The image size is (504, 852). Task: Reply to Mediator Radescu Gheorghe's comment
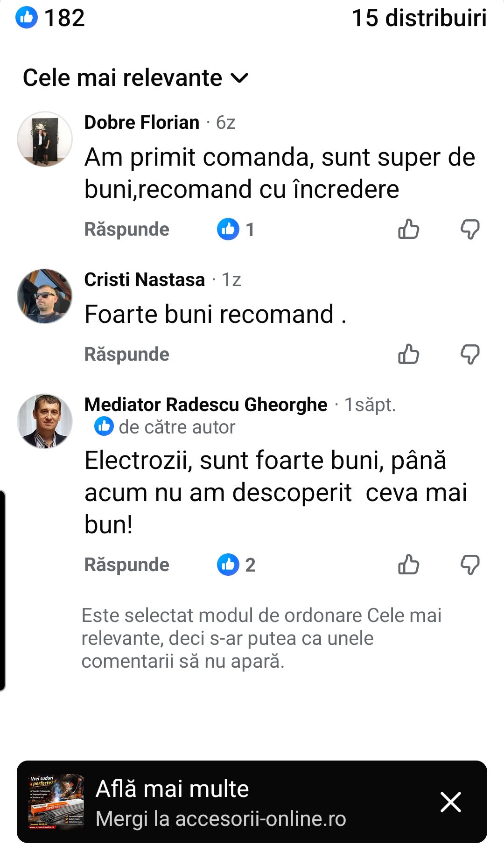[126, 565]
